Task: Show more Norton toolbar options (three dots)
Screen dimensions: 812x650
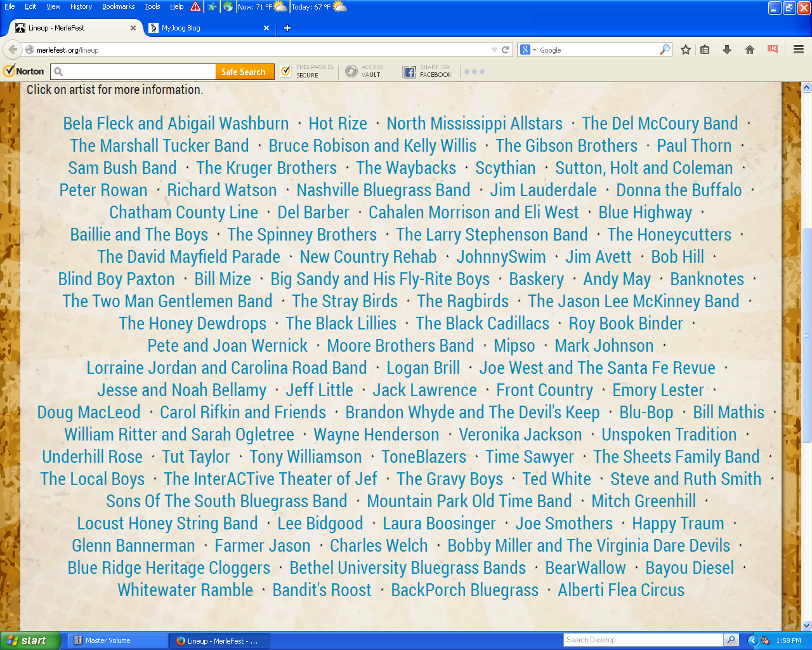Action: pyautogui.click(x=475, y=72)
